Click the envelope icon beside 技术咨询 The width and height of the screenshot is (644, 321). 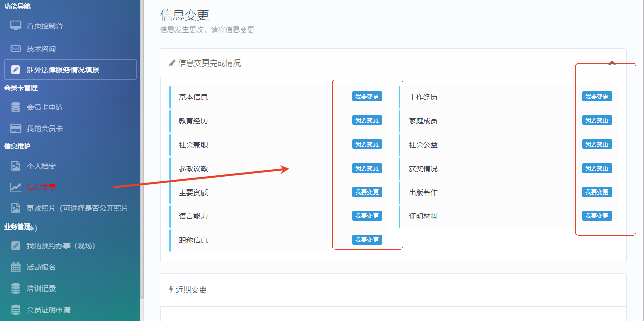click(x=16, y=49)
